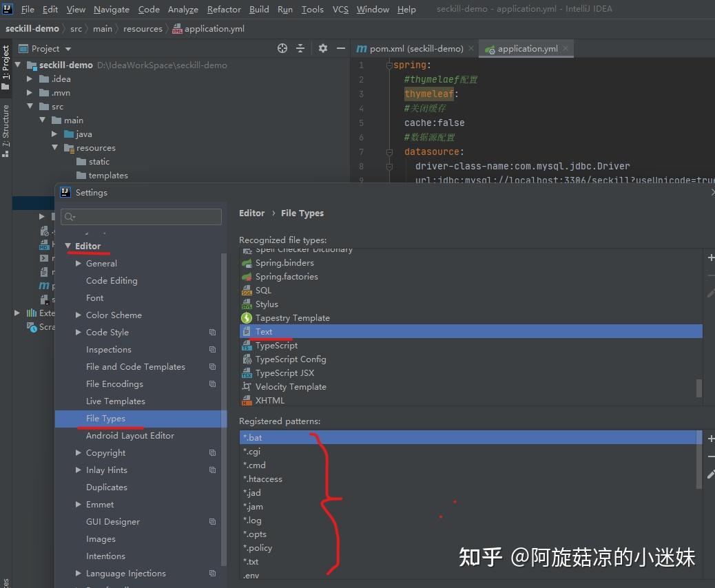
Task: Edit selected pattern using the pencil icon
Action: pos(709,293)
